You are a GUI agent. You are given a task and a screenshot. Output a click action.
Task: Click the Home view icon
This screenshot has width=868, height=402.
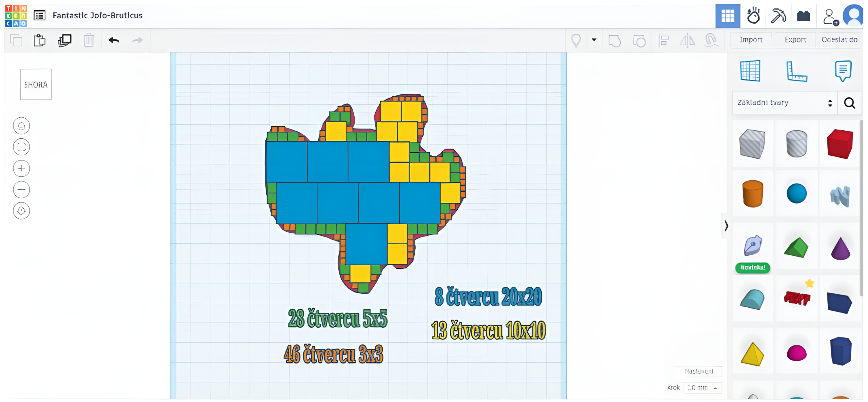click(21, 126)
